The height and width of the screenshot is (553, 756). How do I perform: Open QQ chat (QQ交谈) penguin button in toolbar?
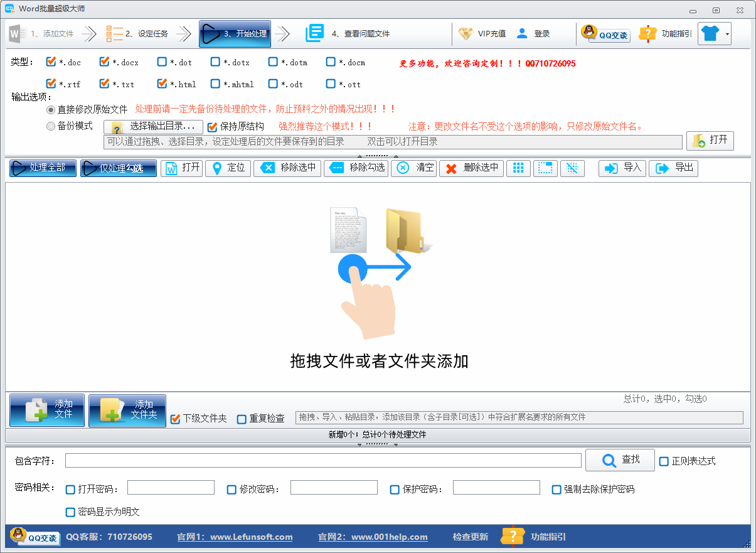click(605, 34)
